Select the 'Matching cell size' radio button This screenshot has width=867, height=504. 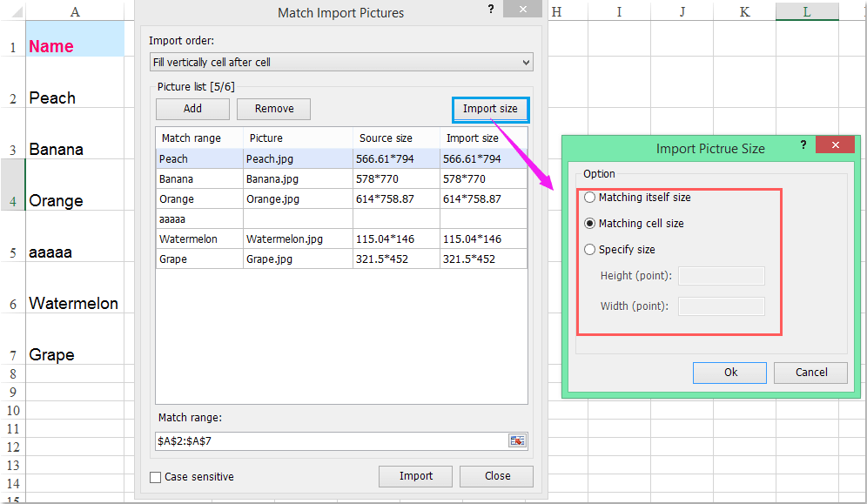coord(590,223)
